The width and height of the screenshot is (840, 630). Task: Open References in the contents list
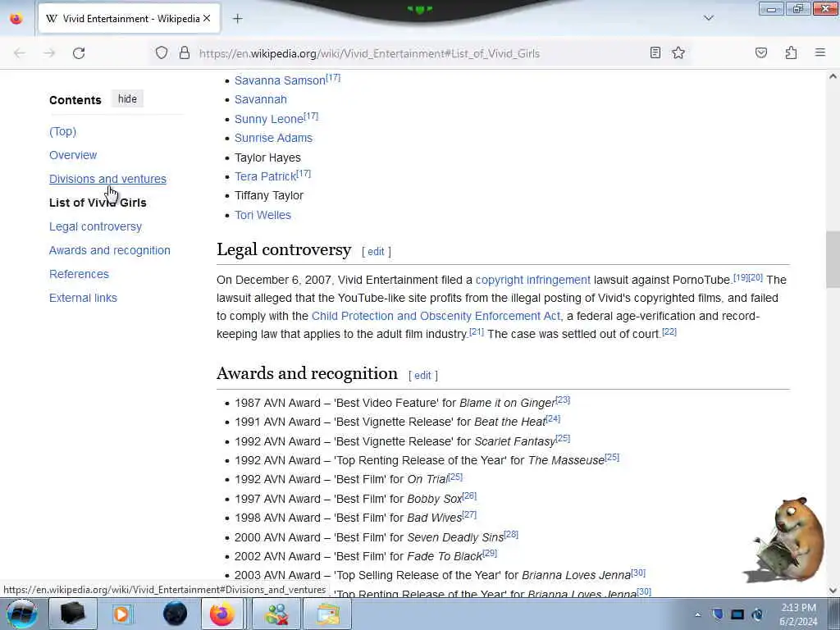[x=79, y=274]
